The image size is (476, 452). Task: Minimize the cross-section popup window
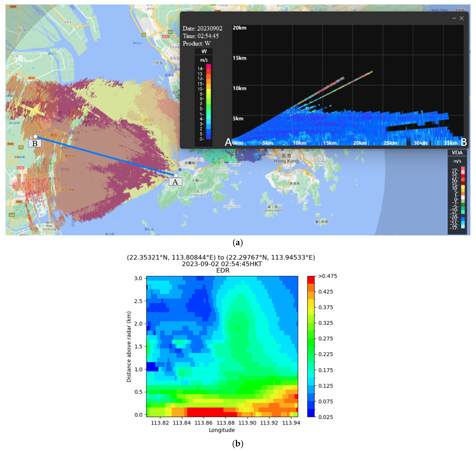(x=454, y=18)
